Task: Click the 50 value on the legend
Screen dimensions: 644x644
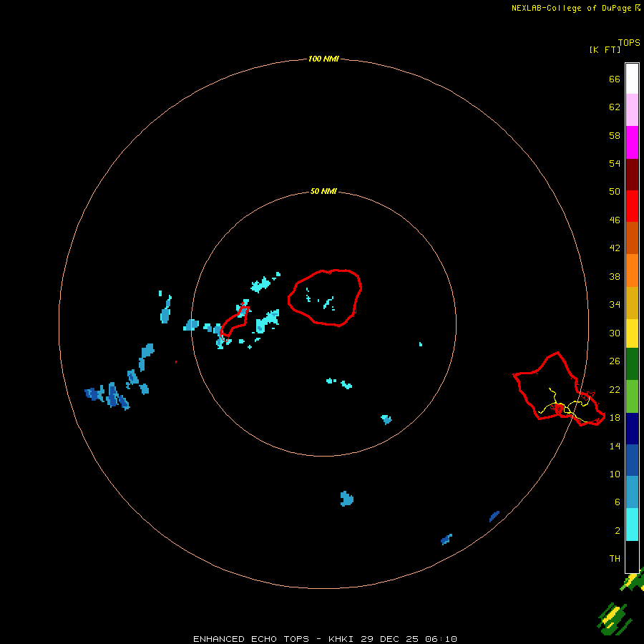Action: [615, 191]
